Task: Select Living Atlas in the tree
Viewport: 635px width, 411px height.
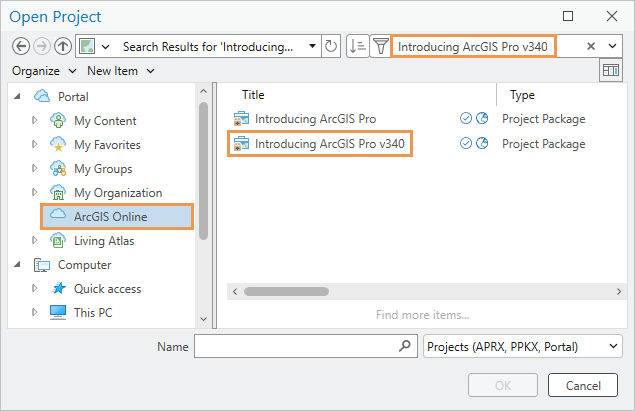Action: (x=104, y=241)
